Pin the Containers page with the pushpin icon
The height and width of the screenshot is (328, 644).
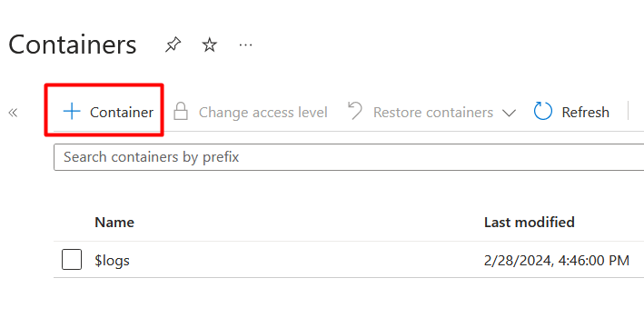[173, 45]
